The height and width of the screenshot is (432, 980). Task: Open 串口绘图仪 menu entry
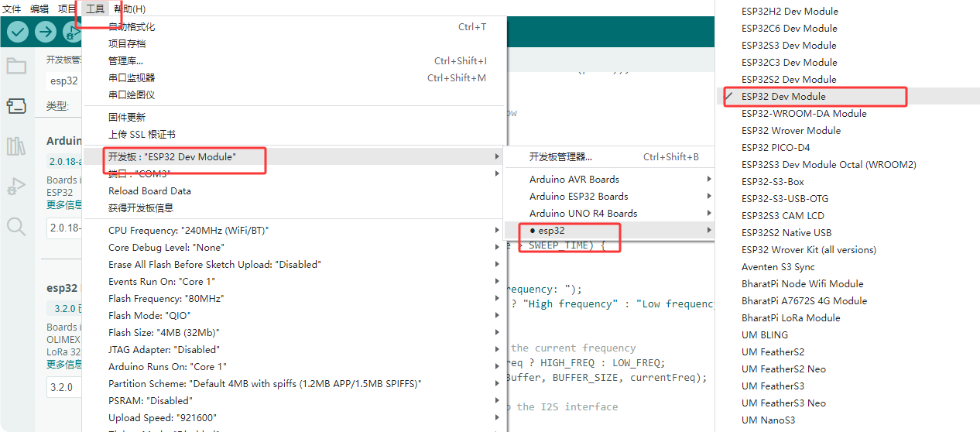(294, 94)
